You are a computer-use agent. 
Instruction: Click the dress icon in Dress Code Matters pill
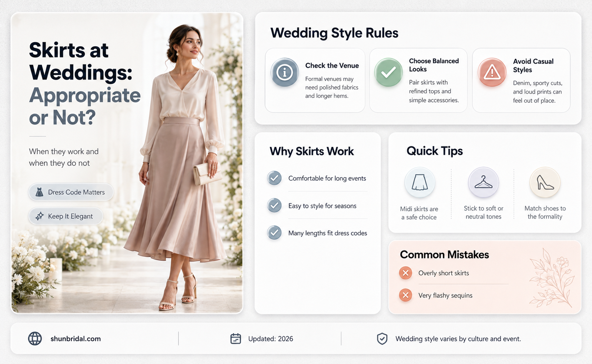point(39,192)
